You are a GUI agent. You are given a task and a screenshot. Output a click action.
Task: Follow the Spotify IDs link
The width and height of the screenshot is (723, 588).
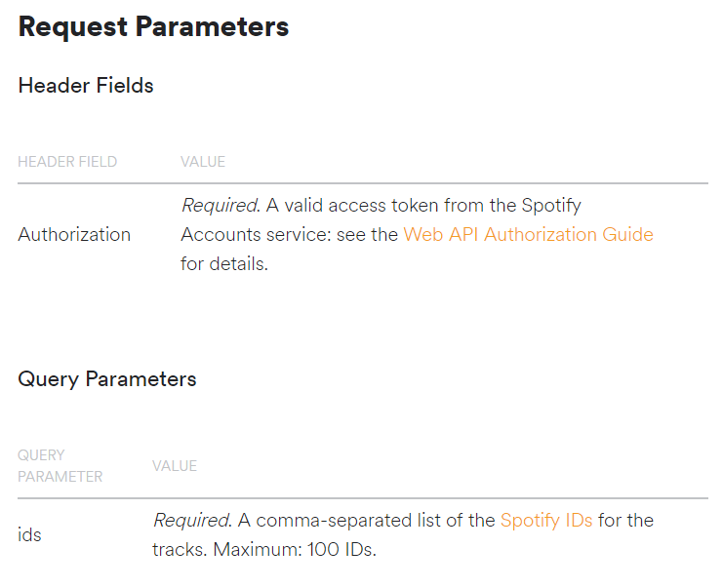[x=546, y=521]
